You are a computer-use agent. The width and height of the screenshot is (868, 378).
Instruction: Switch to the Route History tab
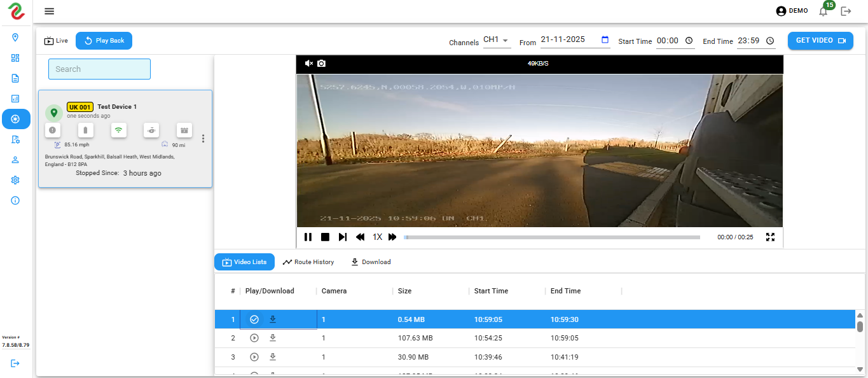coord(308,262)
